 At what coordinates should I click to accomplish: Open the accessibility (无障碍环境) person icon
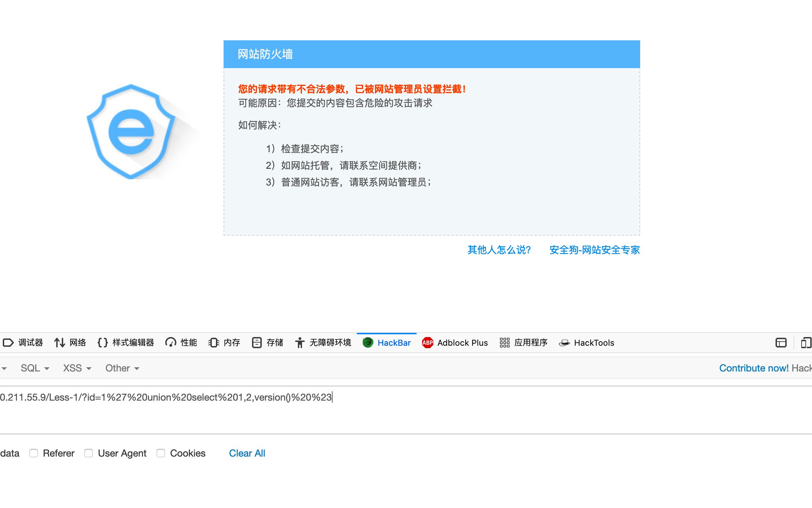coord(300,343)
